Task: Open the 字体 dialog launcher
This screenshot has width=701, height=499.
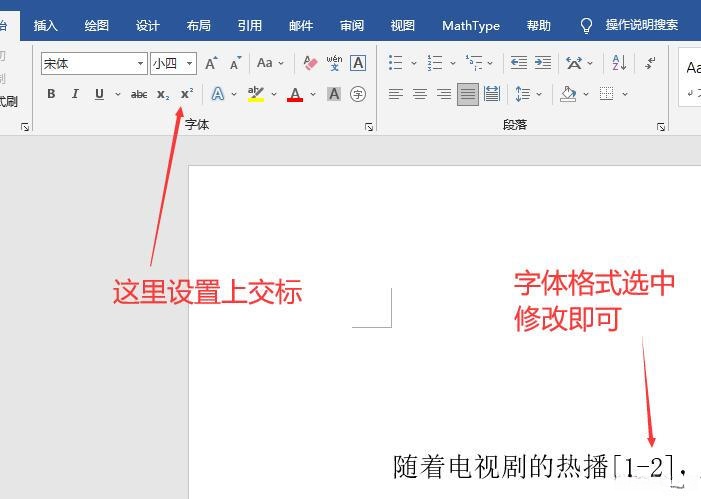Action: coord(369,127)
